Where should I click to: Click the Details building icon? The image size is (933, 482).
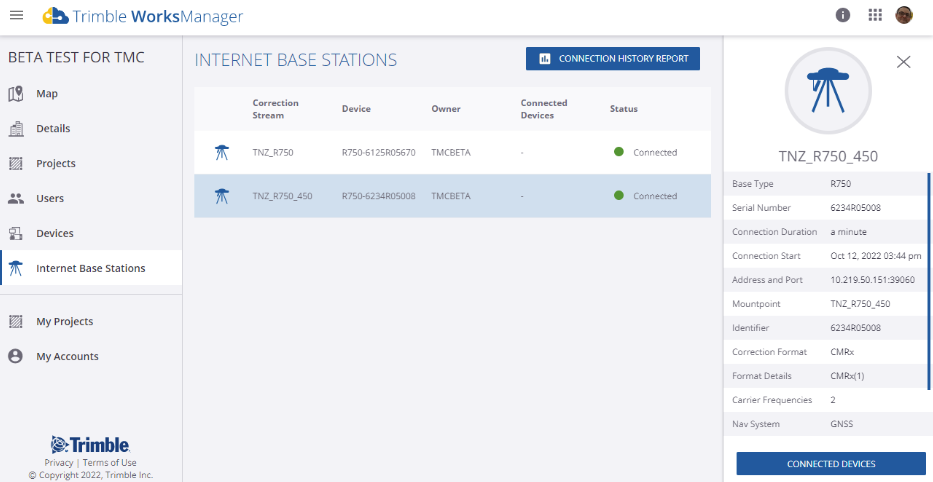tap(16, 129)
